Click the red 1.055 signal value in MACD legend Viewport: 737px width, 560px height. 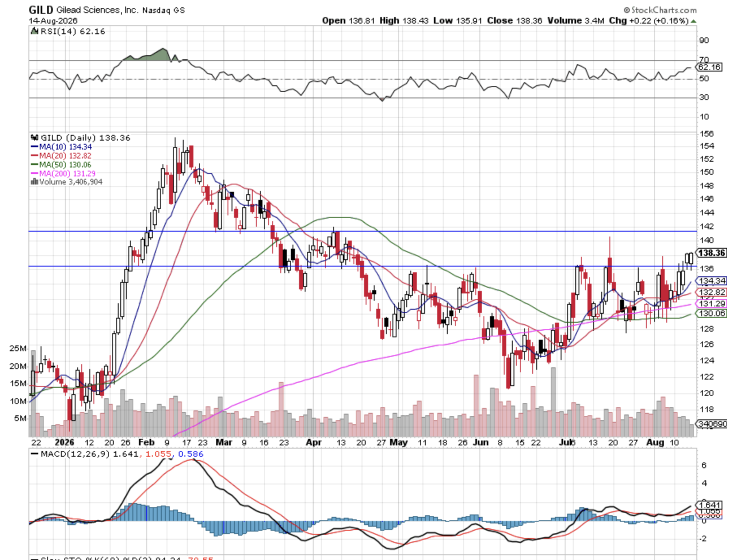[158, 454]
